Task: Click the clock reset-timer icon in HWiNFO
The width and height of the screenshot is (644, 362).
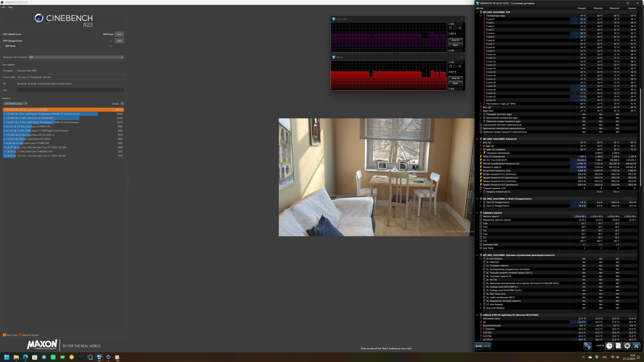Action: [x=609, y=346]
